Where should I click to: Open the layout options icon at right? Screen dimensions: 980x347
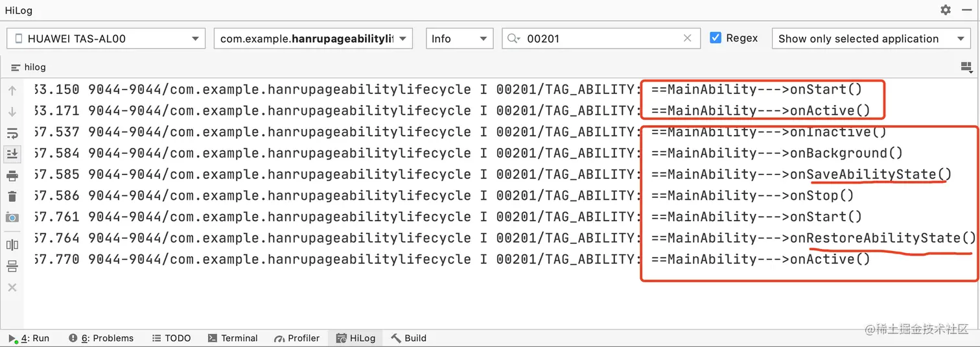point(966,67)
